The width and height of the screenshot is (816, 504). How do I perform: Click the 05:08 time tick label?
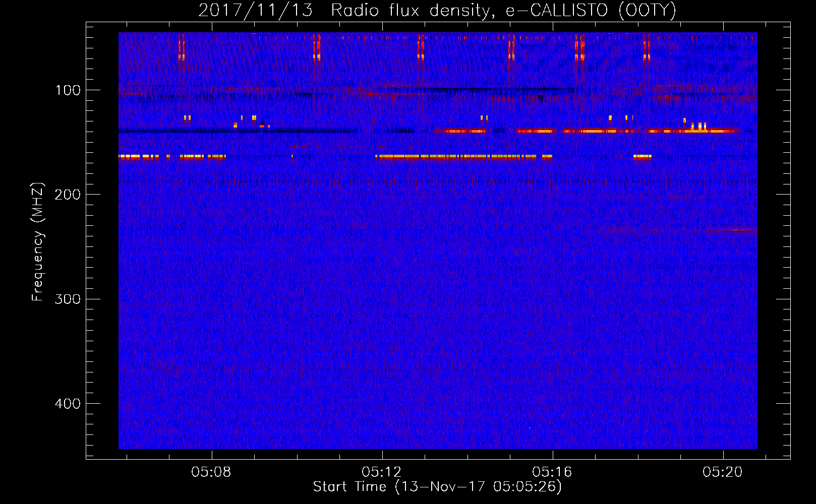tap(211, 472)
